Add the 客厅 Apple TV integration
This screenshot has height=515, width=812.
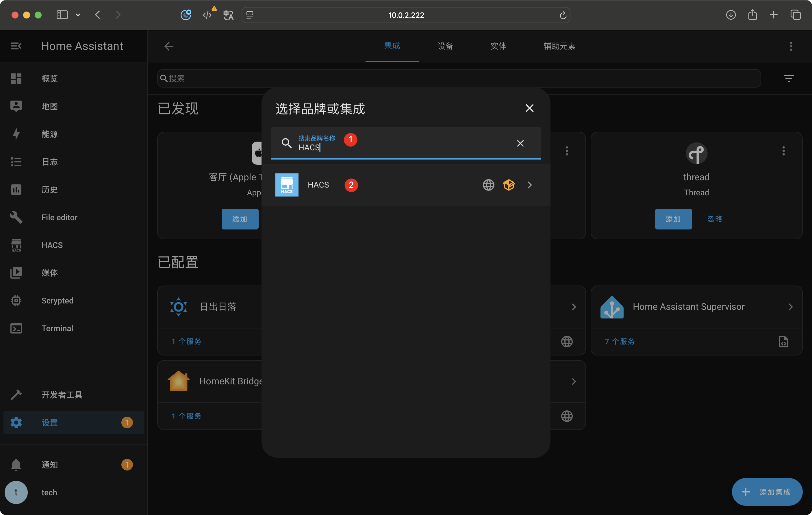click(240, 219)
